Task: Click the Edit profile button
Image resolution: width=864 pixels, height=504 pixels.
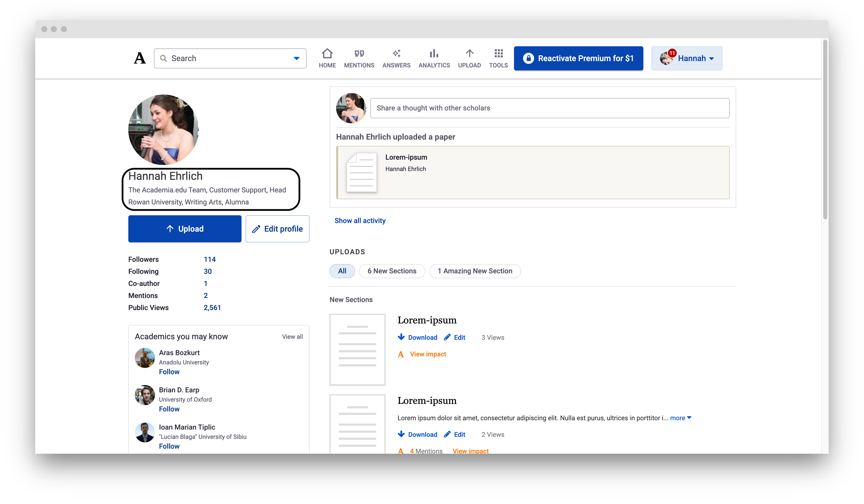Action: pyautogui.click(x=277, y=229)
